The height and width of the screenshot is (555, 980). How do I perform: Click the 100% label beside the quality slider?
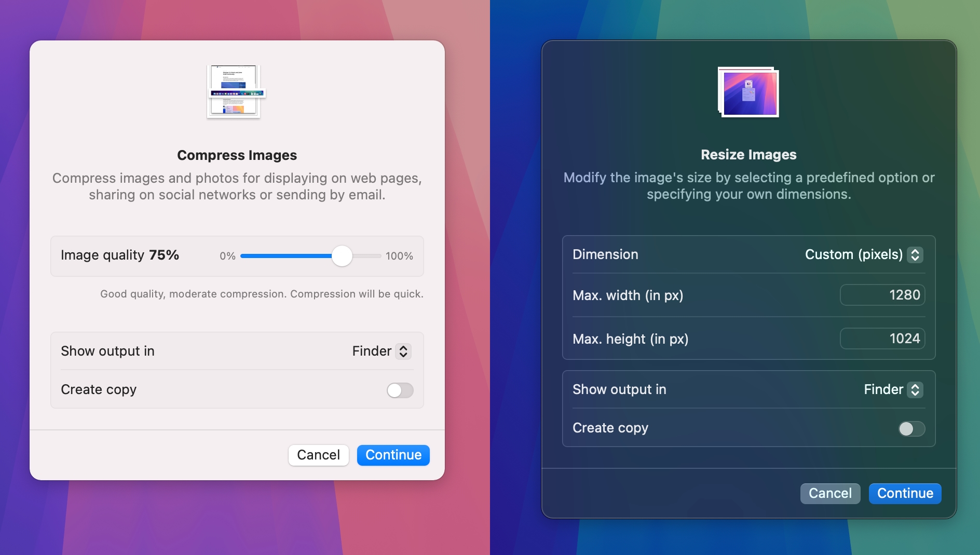(399, 256)
